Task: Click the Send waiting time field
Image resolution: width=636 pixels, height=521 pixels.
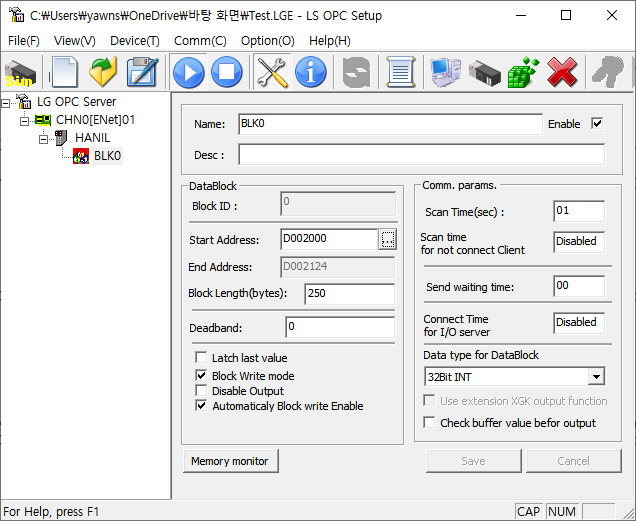Action: (x=579, y=286)
